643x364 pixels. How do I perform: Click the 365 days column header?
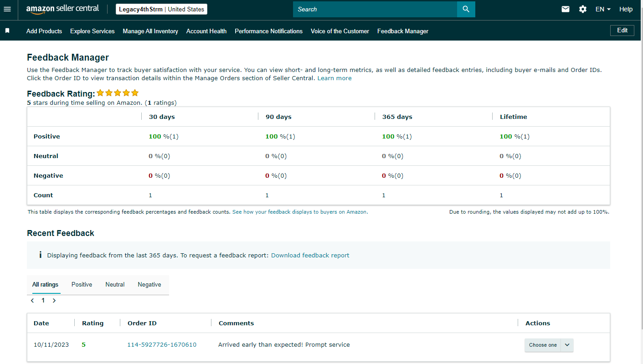tap(397, 117)
